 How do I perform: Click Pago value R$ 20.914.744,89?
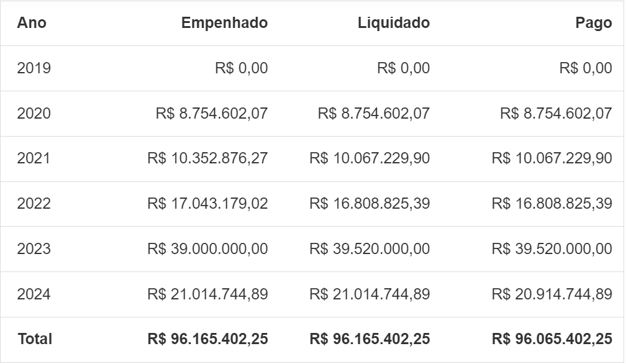coord(551,294)
